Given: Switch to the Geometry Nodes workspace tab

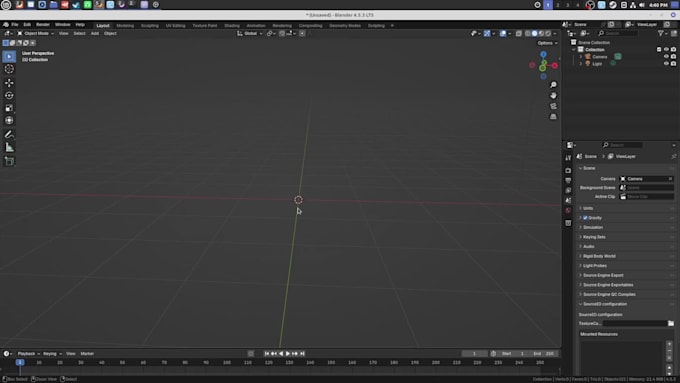Looking at the screenshot, I should point(345,26).
